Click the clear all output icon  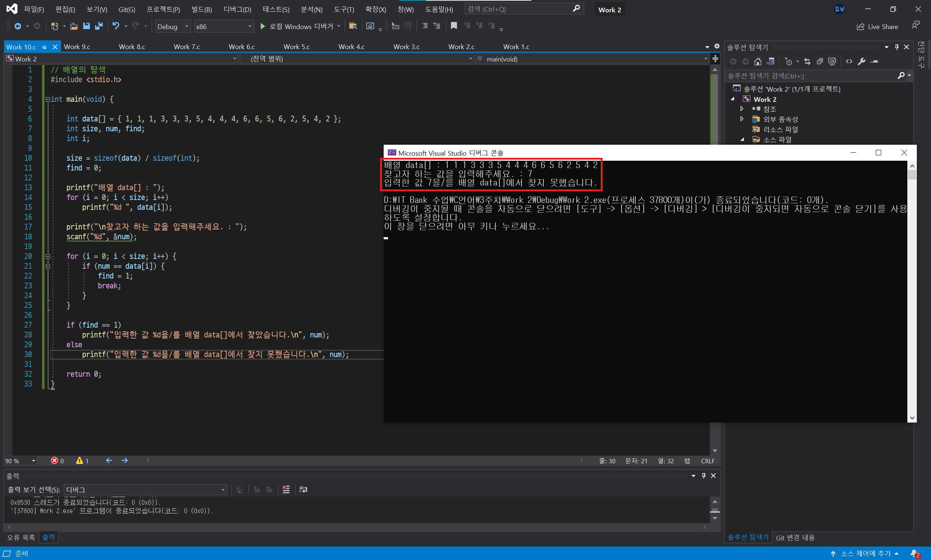pyautogui.click(x=286, y=489)
